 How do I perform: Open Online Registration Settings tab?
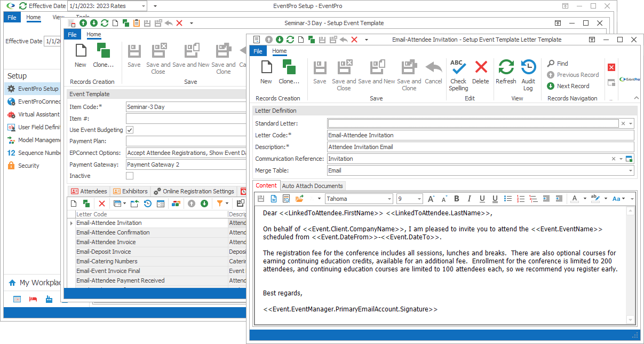[x=194, y=191]
